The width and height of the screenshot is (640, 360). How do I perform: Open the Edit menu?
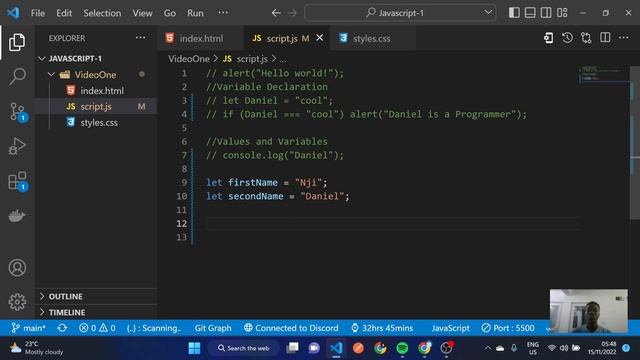click(64, 13)
